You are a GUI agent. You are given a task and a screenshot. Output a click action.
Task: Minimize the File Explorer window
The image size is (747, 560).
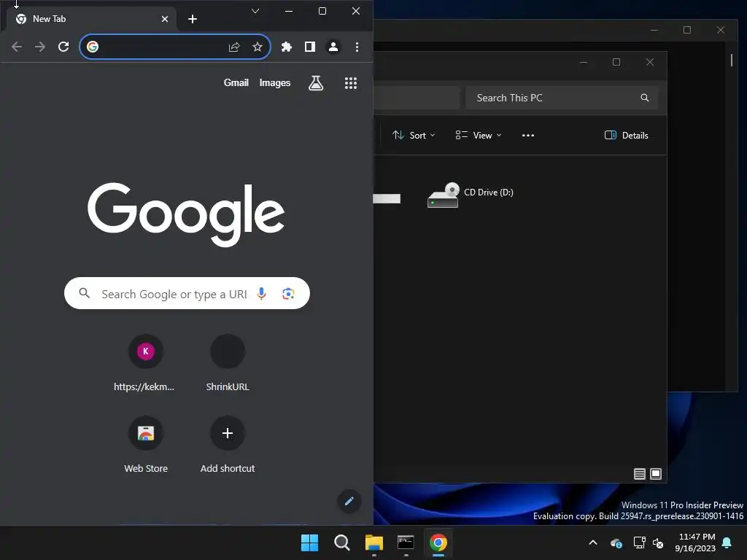click(x=583, y=63)
